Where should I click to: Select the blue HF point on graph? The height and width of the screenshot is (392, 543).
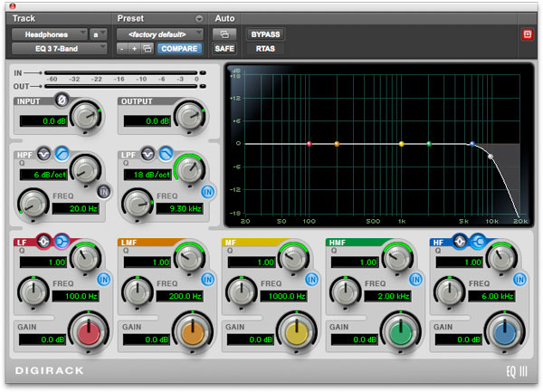point(472,144)
